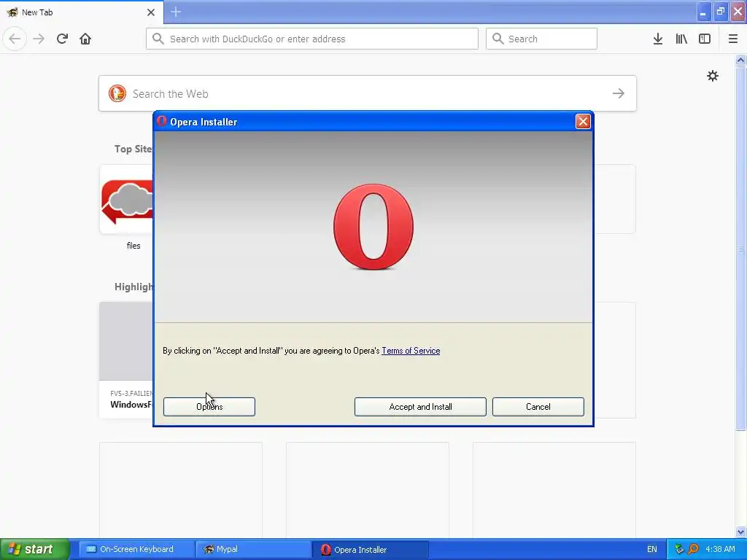Click the page scrollbar down arrow
The width and height of the screenshot is (747, 560).
740,532
